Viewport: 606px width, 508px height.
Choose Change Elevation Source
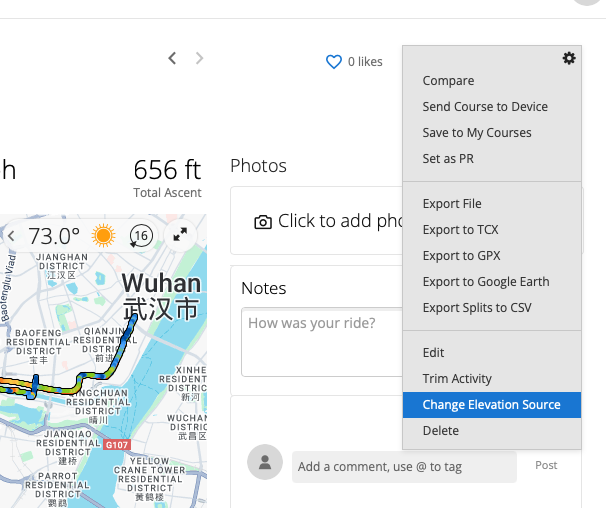pyautogui.click(x=492, y=405)
